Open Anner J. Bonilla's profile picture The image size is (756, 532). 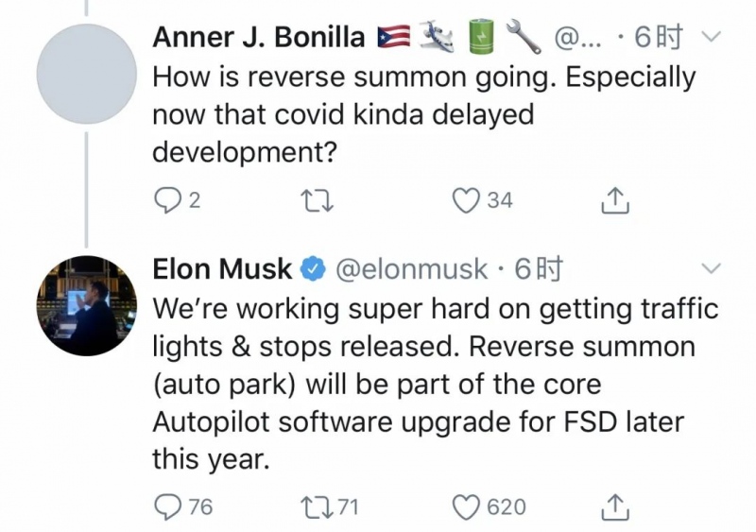click(x=87, y=74)
